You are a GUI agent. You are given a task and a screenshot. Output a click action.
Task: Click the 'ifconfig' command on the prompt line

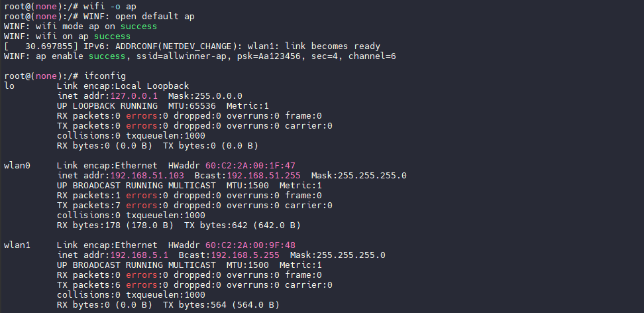click(x=105, y=76)
